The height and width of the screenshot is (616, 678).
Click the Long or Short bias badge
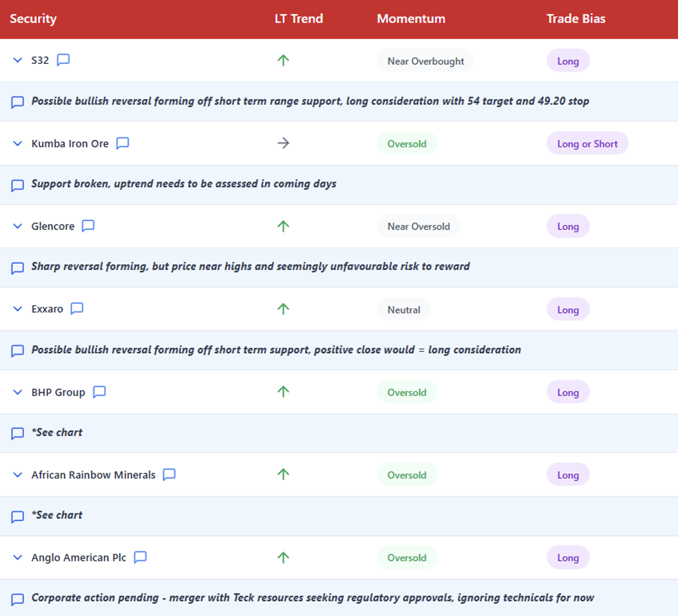point(587,143)
